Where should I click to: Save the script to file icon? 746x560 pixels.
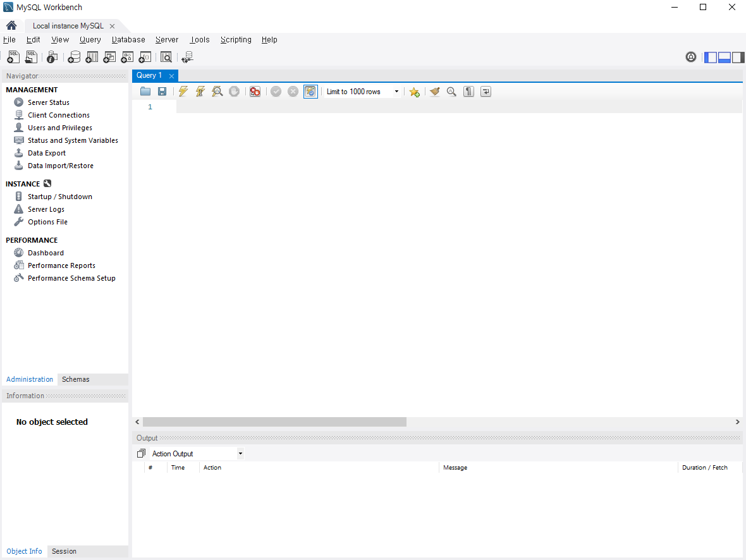tap(162, 92)
